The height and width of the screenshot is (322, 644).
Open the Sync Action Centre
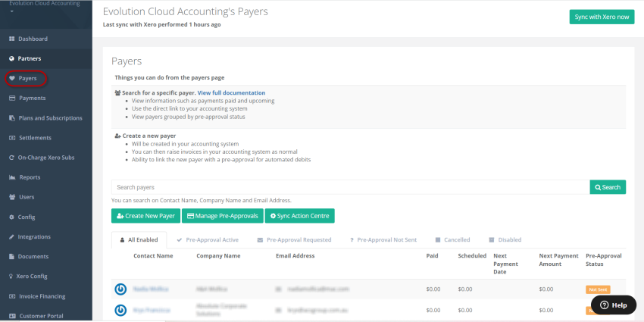pos(300,216)
